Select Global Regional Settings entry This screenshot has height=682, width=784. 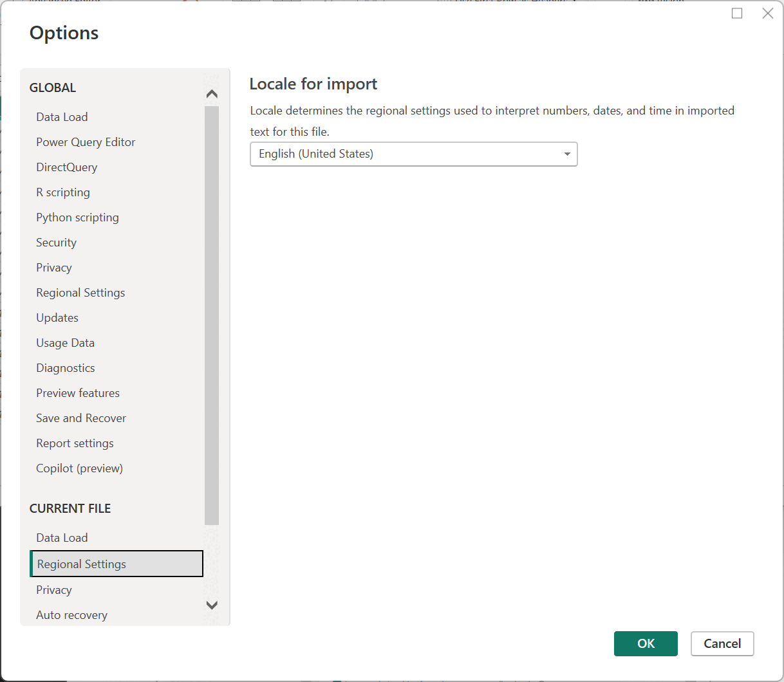[80, 293]
